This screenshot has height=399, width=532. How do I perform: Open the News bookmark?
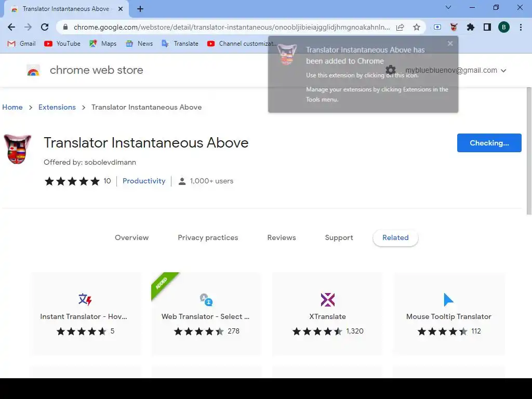click(x=139, y=44)
